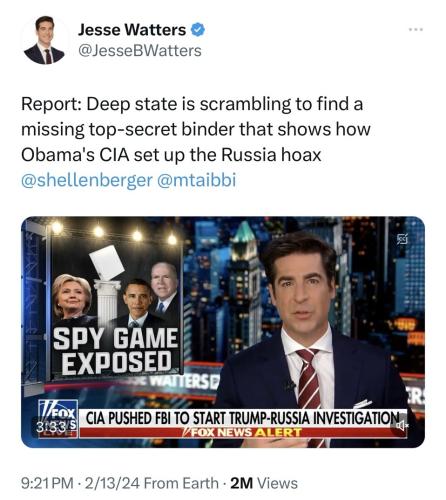Open Jesse Watters' profile avatar photo
This screenshot has width=446, height=500.
coord(44,40)
